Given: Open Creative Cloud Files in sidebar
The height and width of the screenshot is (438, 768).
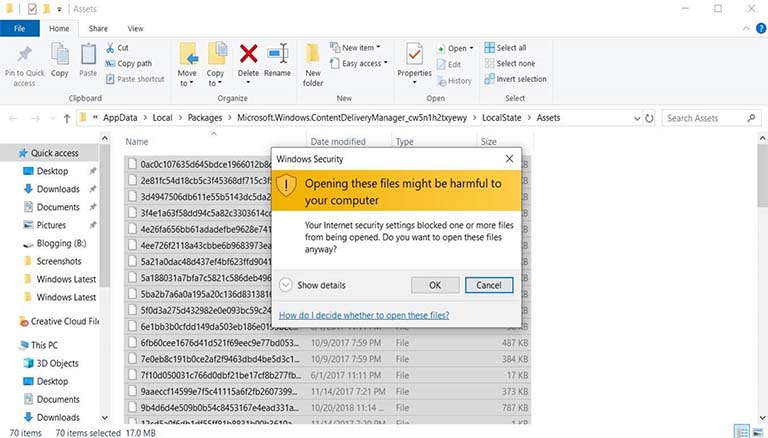Looking at the screenshot, I should point(59,321).
